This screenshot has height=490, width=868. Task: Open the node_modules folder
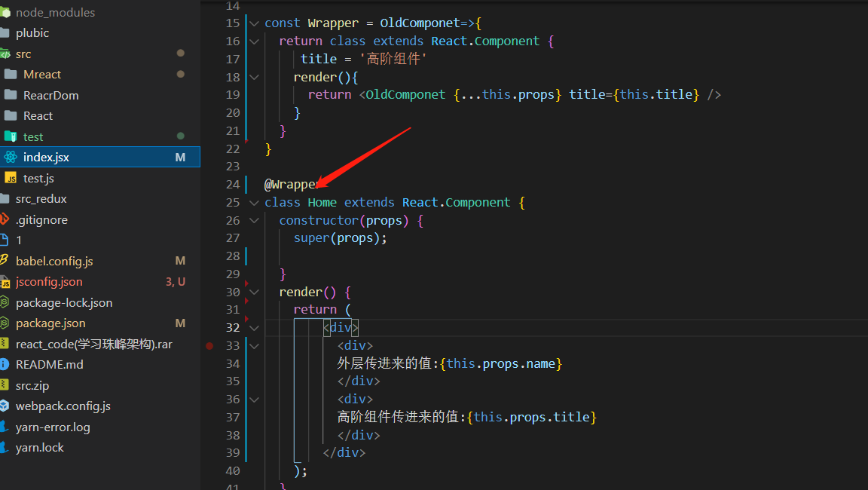pos(53,12)
